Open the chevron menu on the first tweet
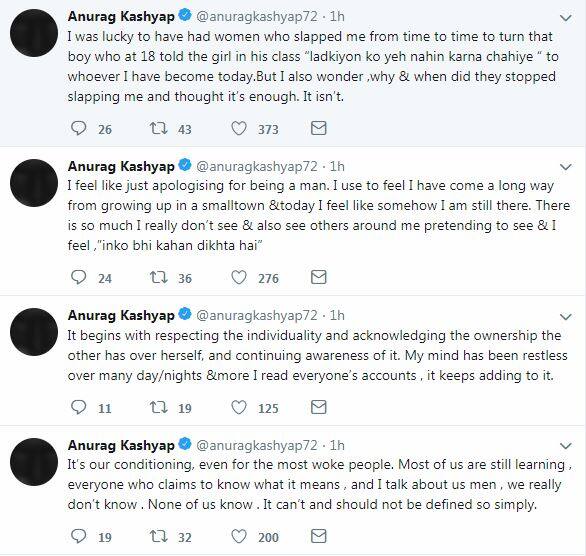Screen dimensions: 586x556 566,18
